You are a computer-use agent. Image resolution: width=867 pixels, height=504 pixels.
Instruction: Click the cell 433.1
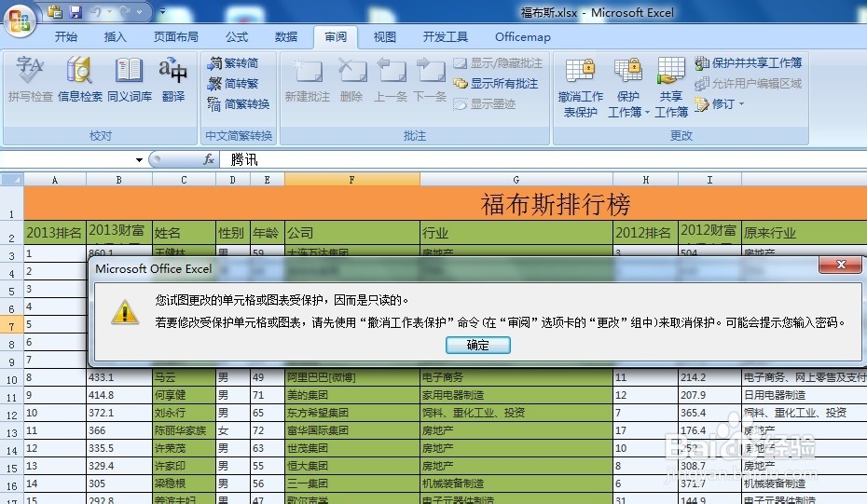click(x=119, y=377)
